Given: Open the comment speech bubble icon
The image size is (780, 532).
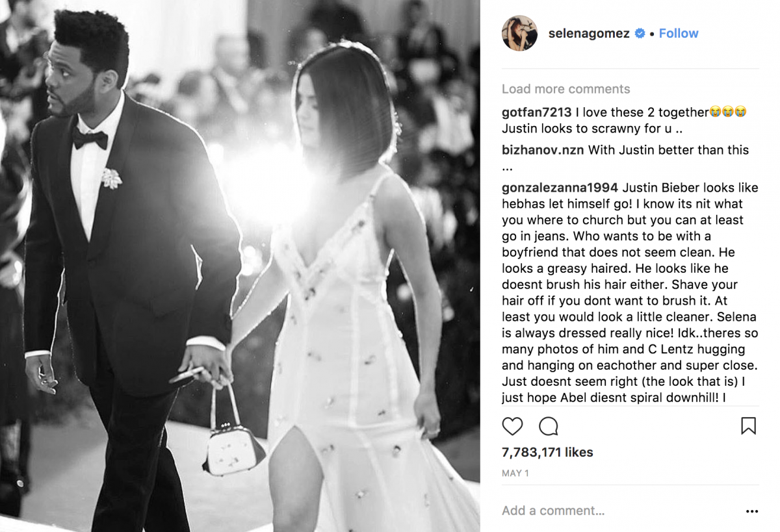Looking at the screenshot, I should 549,426.
